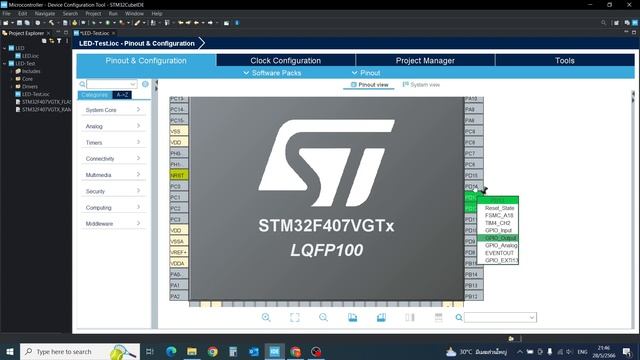Click the new file icon in the toolbar
This screenshot has width=640, height=360.
pos(6,23)
